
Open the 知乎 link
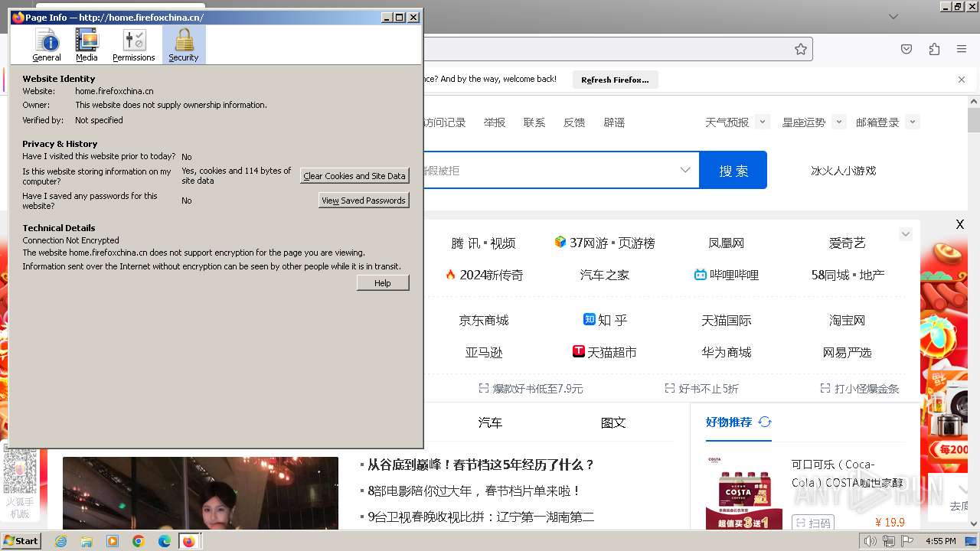[605, 320]
